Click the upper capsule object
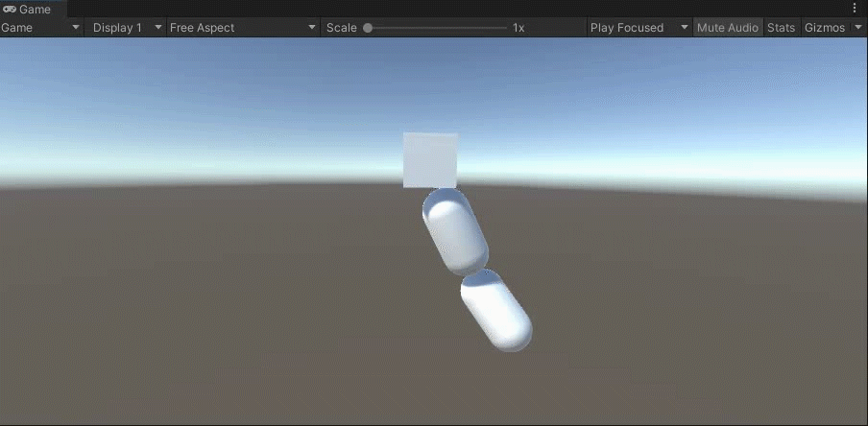 point(455,231)
